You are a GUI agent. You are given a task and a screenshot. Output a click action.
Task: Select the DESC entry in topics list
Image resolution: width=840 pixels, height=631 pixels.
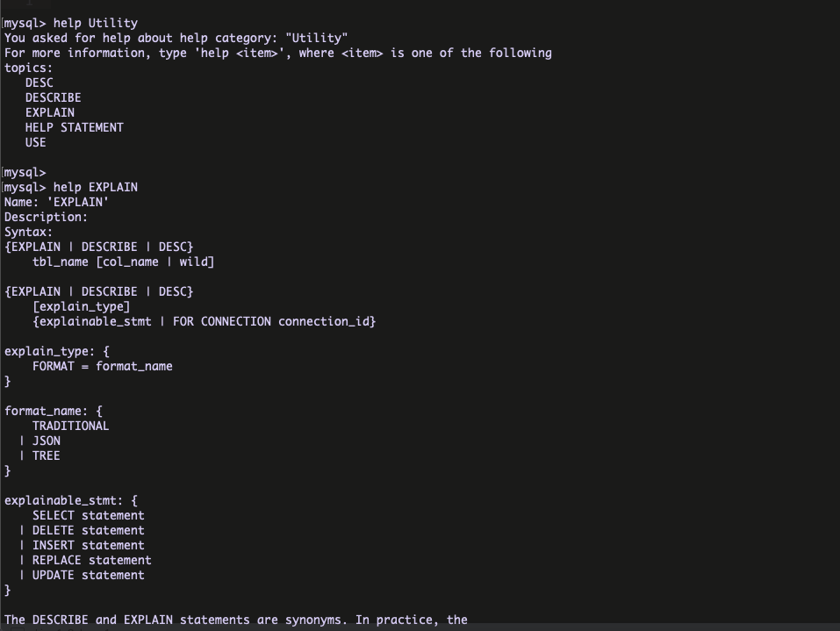pos(39,82)
